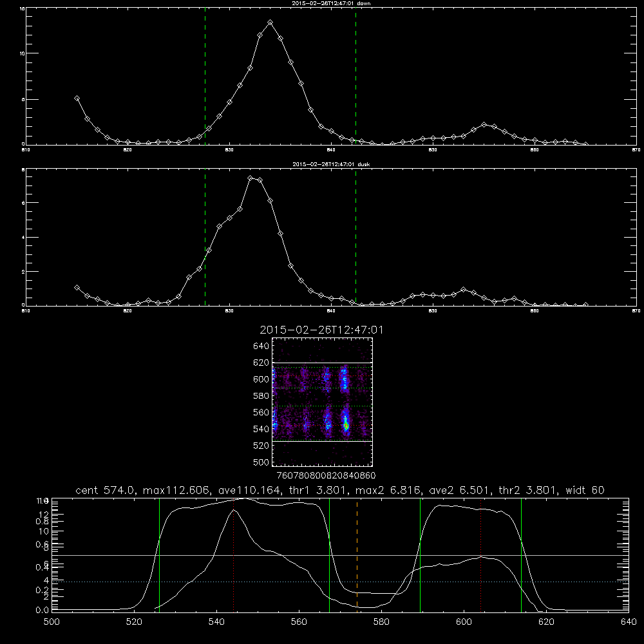Click the '600' label on spectral image y-axis
The height and width of the screenshot is (644, 644).
[261, 379]
